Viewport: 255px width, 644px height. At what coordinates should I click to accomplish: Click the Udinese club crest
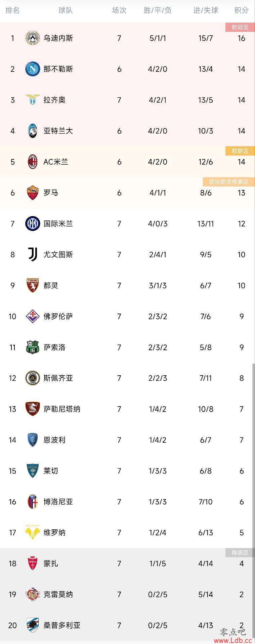tap(33, 38)
